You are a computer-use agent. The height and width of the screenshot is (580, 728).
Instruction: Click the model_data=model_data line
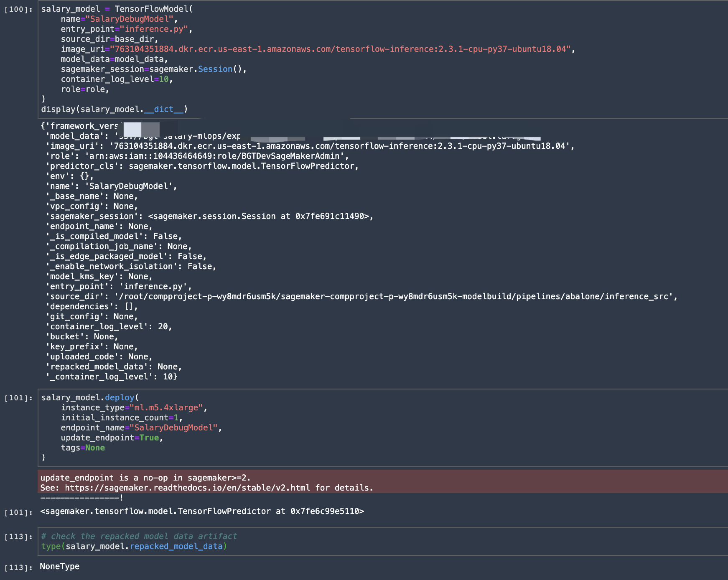click(x=114, y=59)
